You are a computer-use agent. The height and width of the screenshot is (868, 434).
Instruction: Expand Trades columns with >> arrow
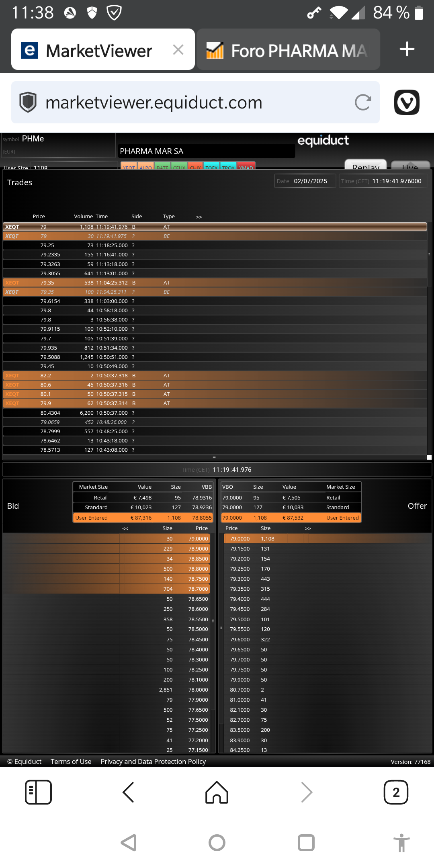[199, 217]
